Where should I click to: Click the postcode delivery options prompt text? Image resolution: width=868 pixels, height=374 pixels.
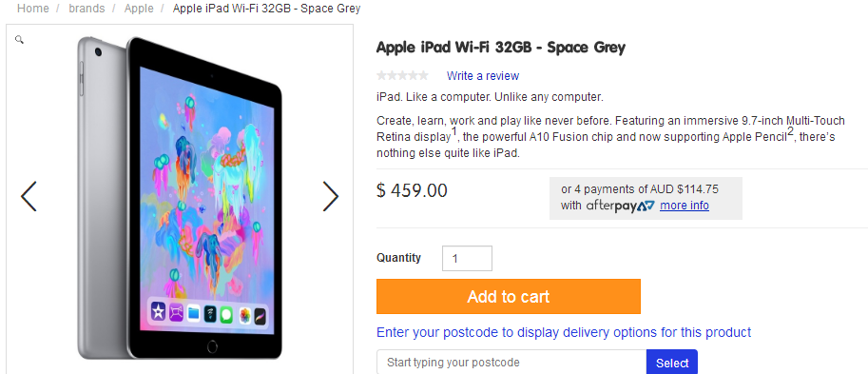coord(564,332)
